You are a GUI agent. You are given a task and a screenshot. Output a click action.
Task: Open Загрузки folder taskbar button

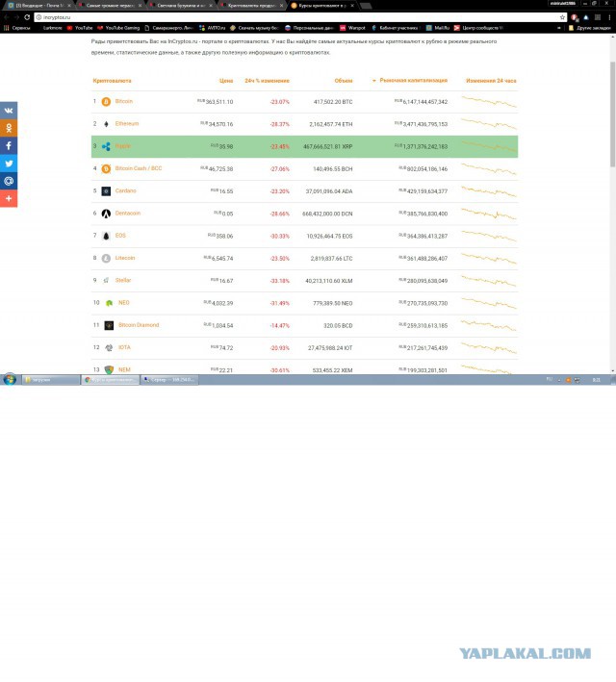pyautogui.click(x=51, y=380)
